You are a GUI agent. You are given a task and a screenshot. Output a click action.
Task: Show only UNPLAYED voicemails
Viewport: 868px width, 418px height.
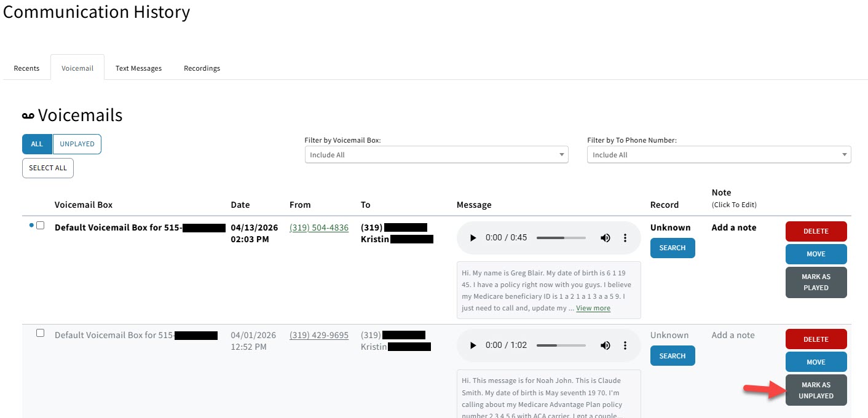pyautogui.click(x=77, y=144)
